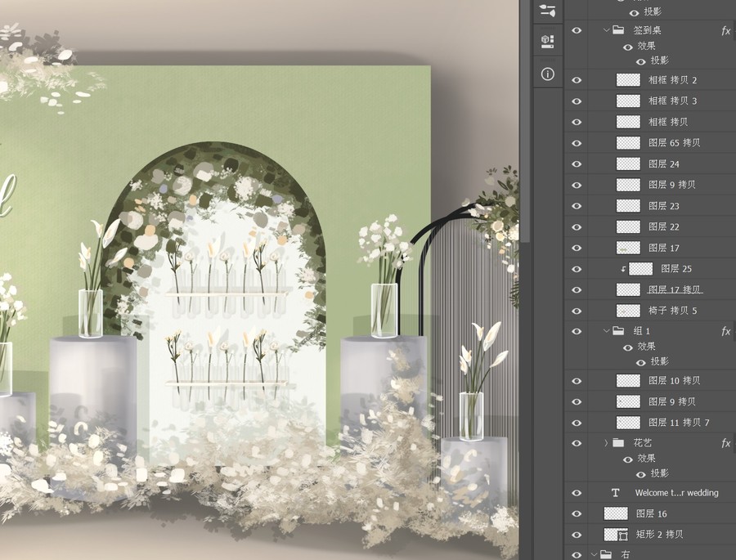The height and width of the screenshot is (560, 736).
Task: Hide the 矩形 2 拷贝 shape layer
Action: (577, 535)
